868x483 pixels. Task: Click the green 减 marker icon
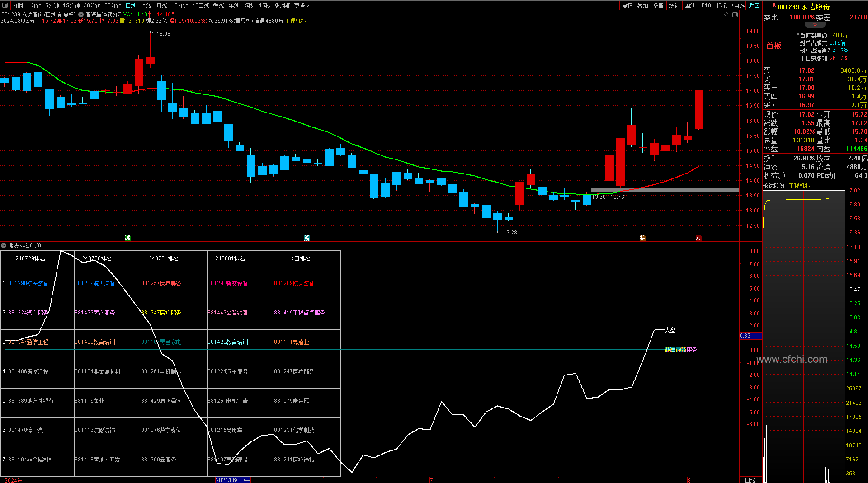(127, 238)
